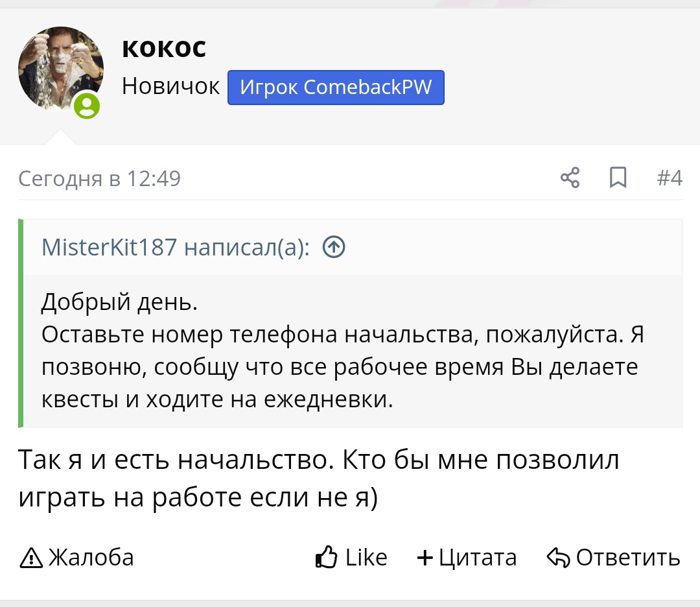Viewport: 700px width, 607px height.
Task: Click the plus icon beside Цитата
Action: (x=425, y=558)
